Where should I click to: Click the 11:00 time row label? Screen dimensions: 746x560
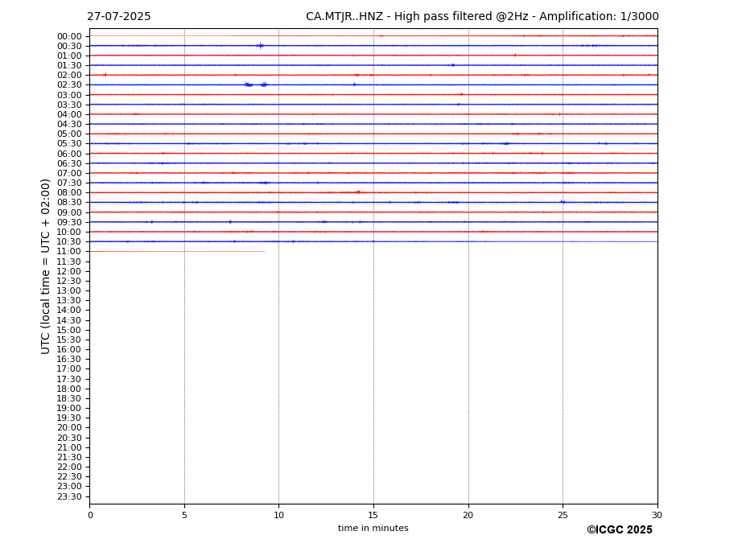click(69, 251)
